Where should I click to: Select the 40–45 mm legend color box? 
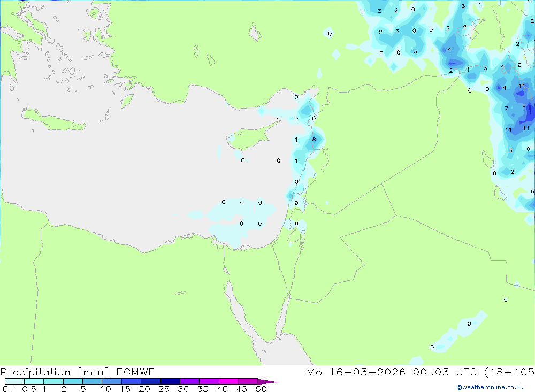point(228,381)
